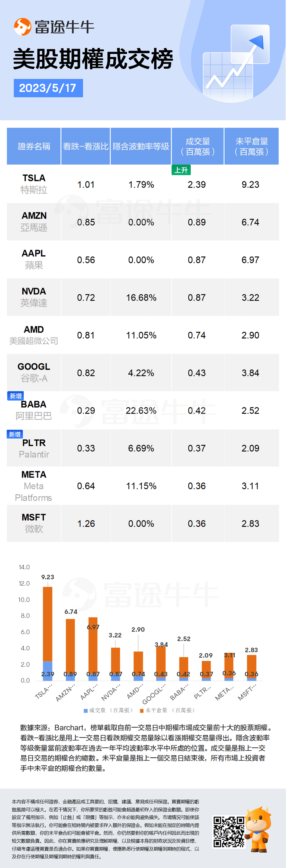Viewport: 286px width, 868px height.
Task: Click the 新增 badge beside BABA
Action: click(15, 396)
